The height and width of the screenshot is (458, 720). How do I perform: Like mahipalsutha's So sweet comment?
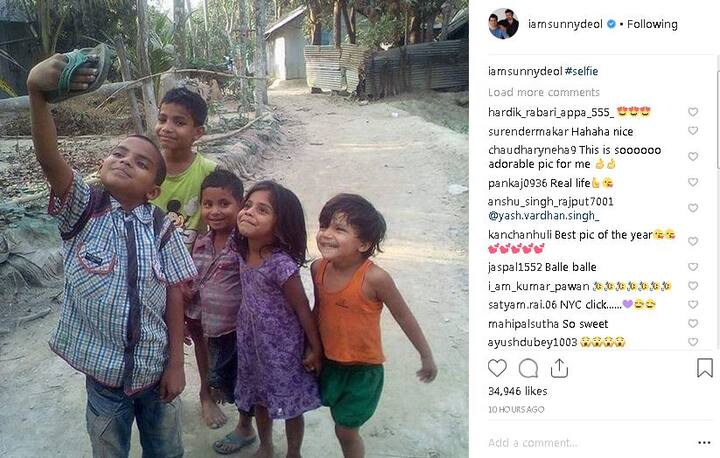(693, 323)
